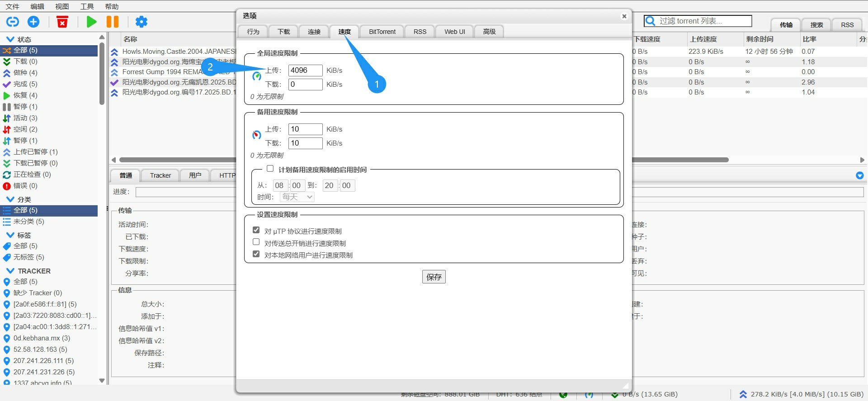Viewport: 868px width, 401px height.
Task: Collapse the 状态 filter section
Action: click(10, 39)
